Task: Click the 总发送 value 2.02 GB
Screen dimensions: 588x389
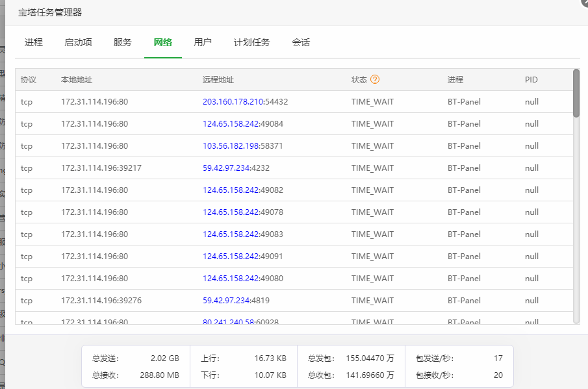Action: [165, 358]
